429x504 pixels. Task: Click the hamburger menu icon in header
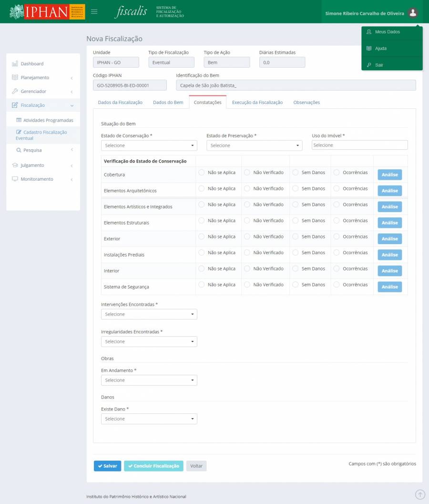coord(94,12)
